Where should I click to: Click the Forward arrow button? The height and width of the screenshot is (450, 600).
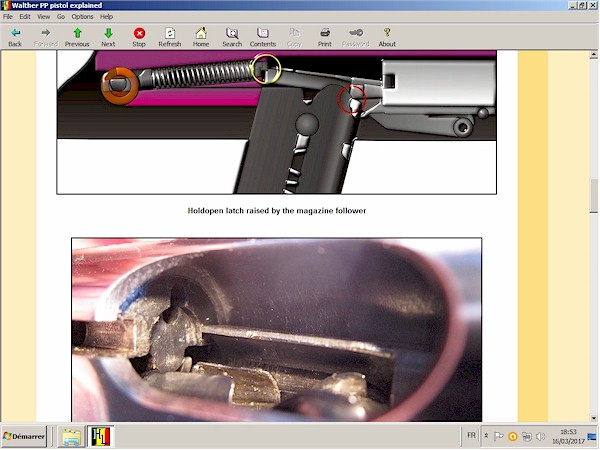[x=46, y=38]
